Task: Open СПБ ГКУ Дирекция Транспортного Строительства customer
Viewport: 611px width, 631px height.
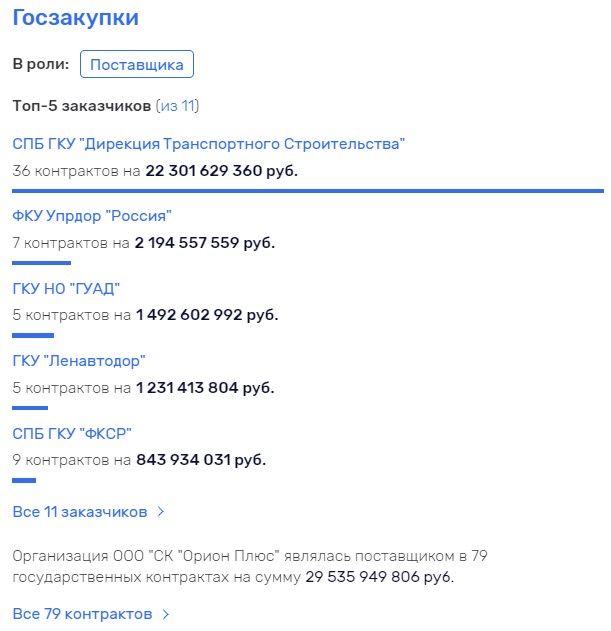Action: coord(208,144)
